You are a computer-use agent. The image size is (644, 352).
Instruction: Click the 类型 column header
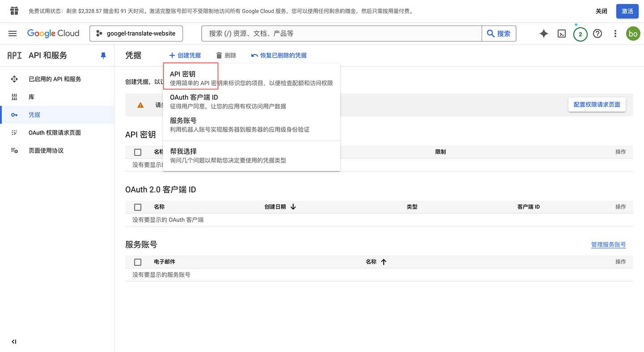pyautogui.click(x=412, y=207)
